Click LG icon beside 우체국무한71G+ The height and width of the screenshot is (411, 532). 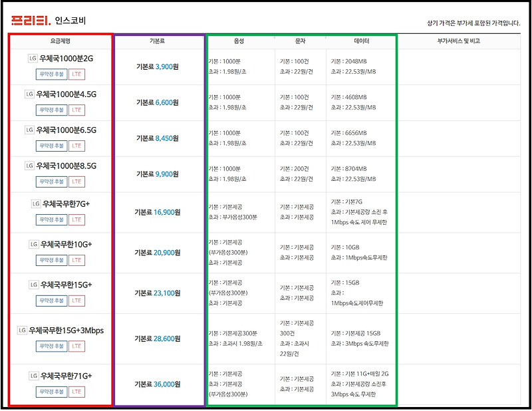click(34, 376)
